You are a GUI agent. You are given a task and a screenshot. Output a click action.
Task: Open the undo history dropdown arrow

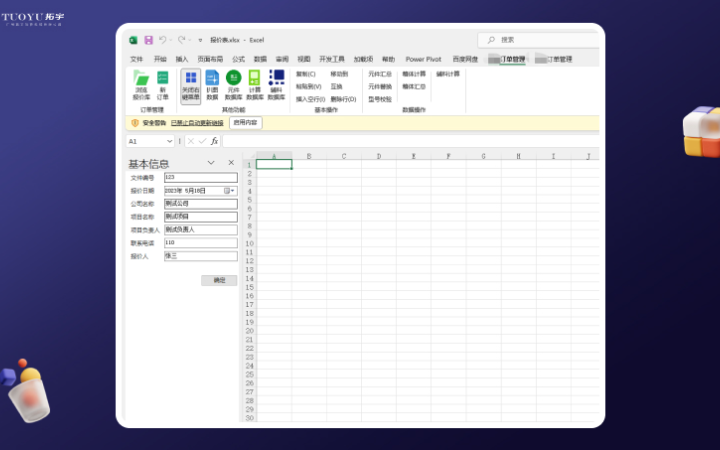pos(171,40)
